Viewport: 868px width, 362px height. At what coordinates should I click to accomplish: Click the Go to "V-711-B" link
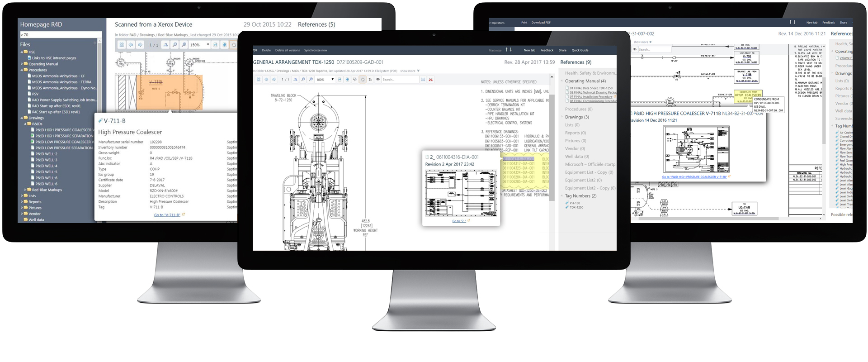[167, 215]
